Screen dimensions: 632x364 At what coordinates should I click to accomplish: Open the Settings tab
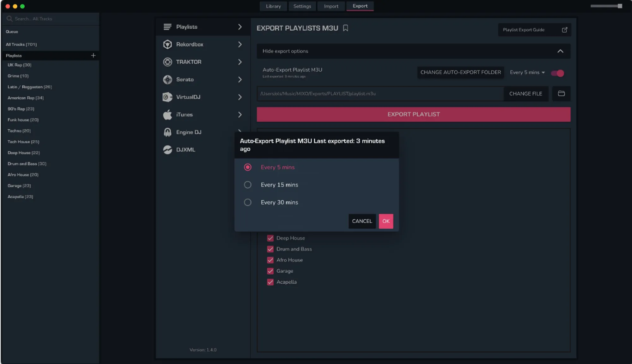tap(302, 6)
